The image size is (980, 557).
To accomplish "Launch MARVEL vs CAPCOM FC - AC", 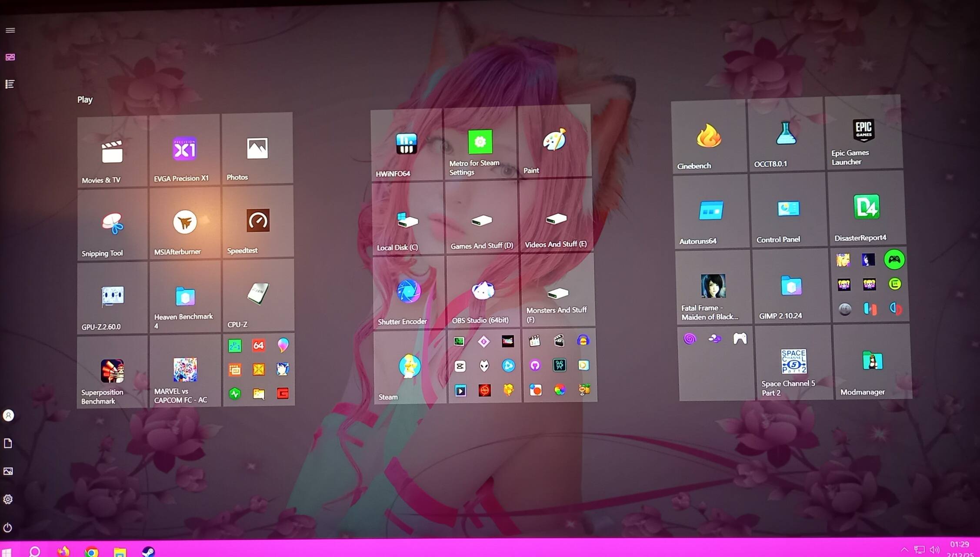I will click(185, 371).
